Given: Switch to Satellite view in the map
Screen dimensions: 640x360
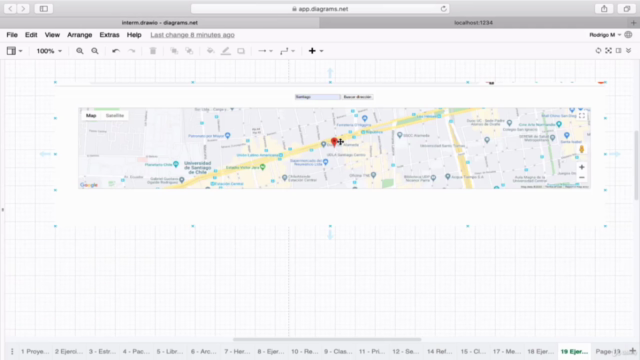Looking at the screenshot, I should [x=115, y=116].
